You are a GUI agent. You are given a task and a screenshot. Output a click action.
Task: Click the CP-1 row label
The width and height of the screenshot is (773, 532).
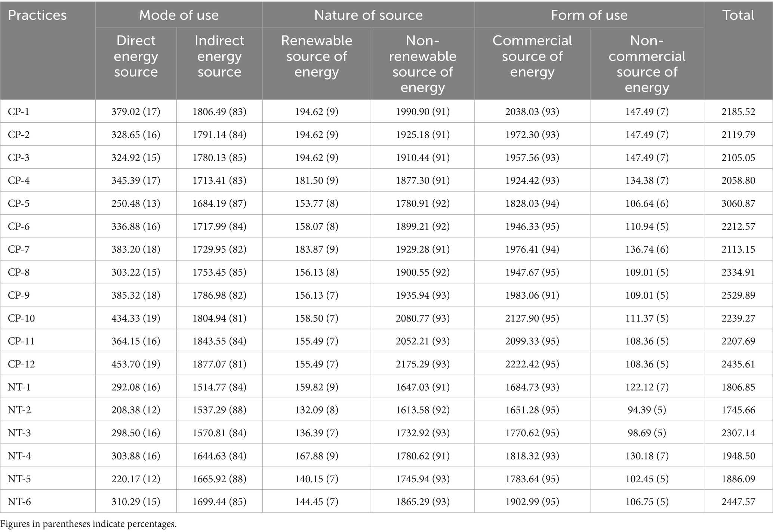[19, 111]
